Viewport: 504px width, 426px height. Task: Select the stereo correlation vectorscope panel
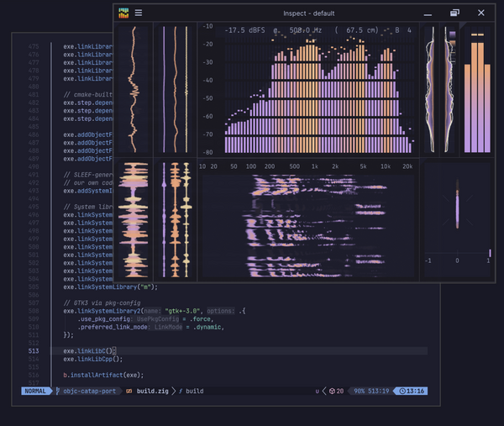(x=458, y=210)
